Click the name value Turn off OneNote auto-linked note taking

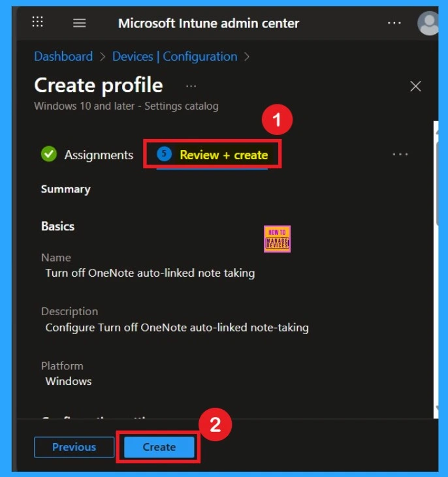coord(150,273)
